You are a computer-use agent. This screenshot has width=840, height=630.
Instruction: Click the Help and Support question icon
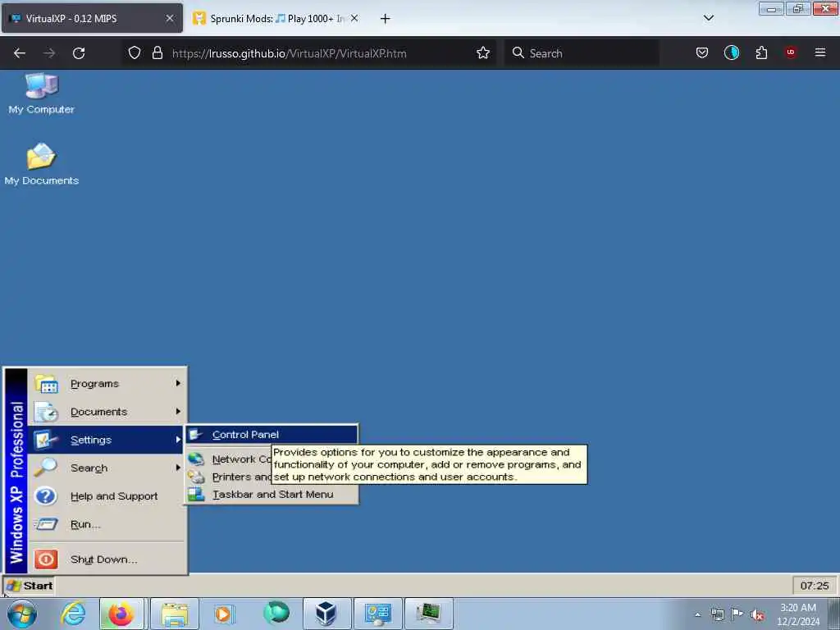point(46,496)
